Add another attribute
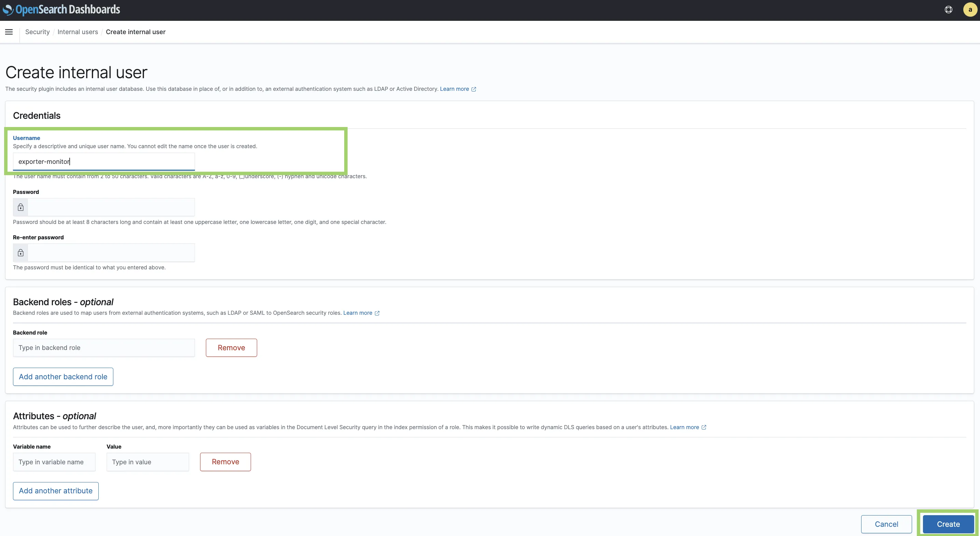The image size is (980, 536). point(56,491)
